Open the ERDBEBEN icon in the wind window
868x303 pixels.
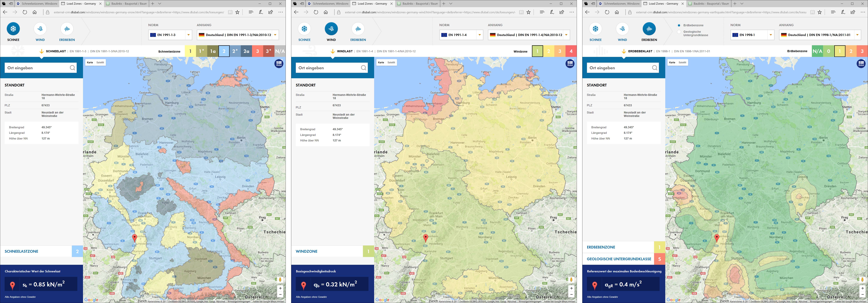(358, 29)
